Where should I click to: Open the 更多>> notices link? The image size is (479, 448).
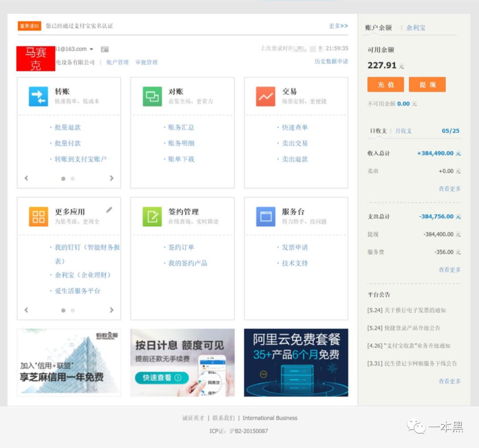point(338,26)
